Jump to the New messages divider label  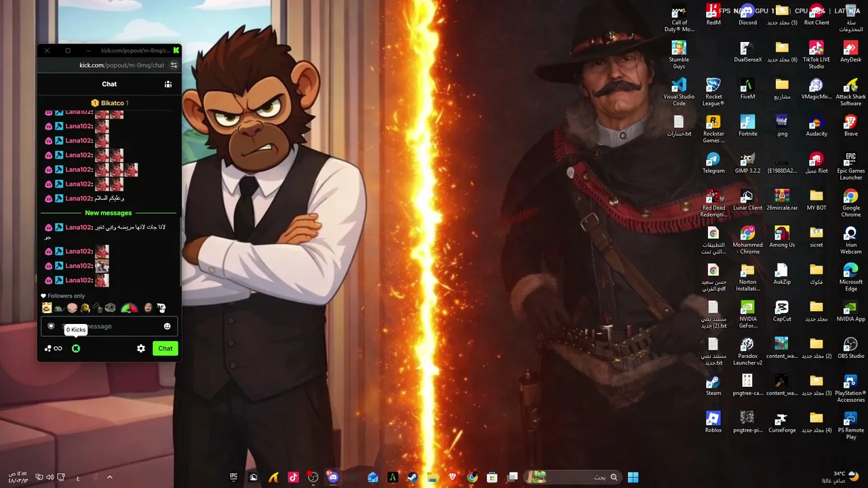click(108, 213)
